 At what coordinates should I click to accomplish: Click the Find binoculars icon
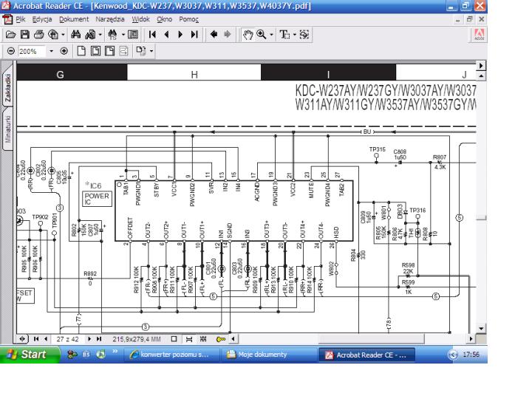pyautogui.click(x=75, y=34)
